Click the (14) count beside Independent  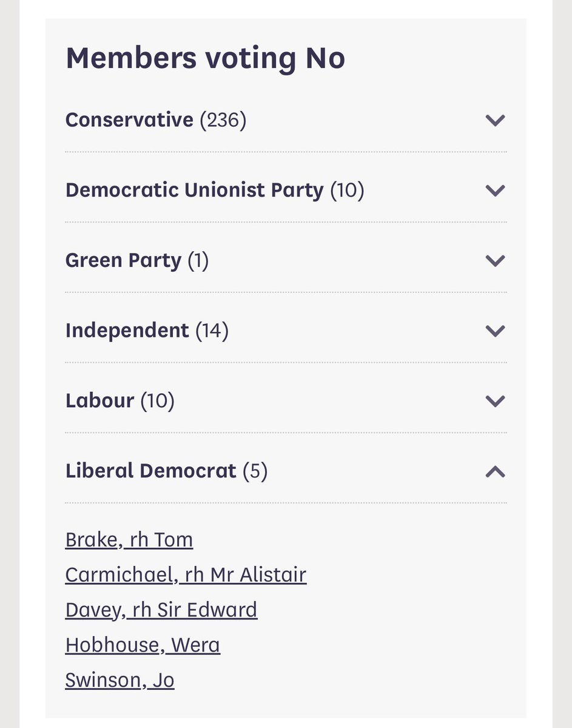212,331
